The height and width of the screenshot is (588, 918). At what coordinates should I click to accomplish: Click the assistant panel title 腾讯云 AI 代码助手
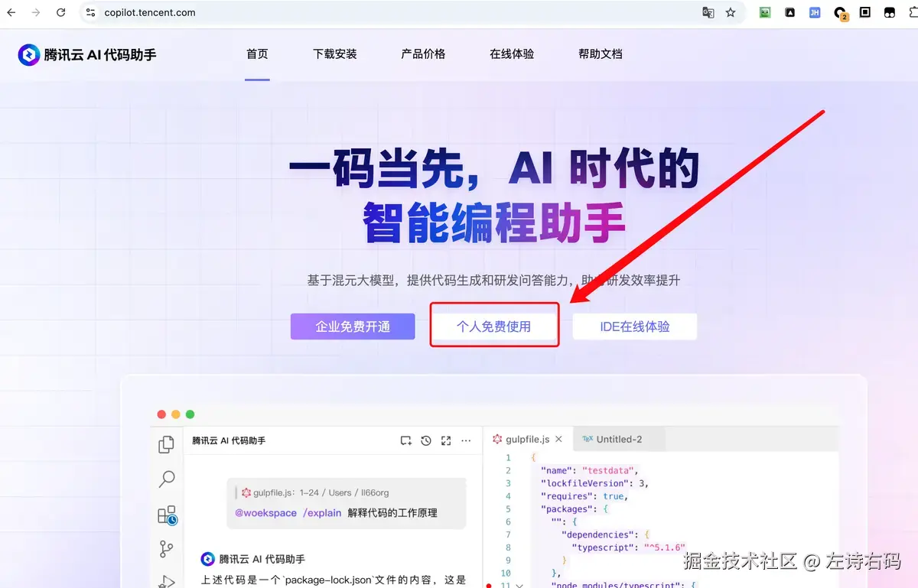pyautogui.click(x=229, y=440)
